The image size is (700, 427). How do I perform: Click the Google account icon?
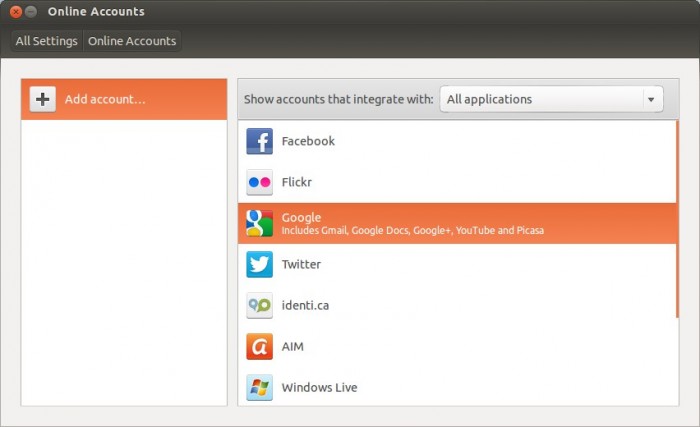pos(259,224)
